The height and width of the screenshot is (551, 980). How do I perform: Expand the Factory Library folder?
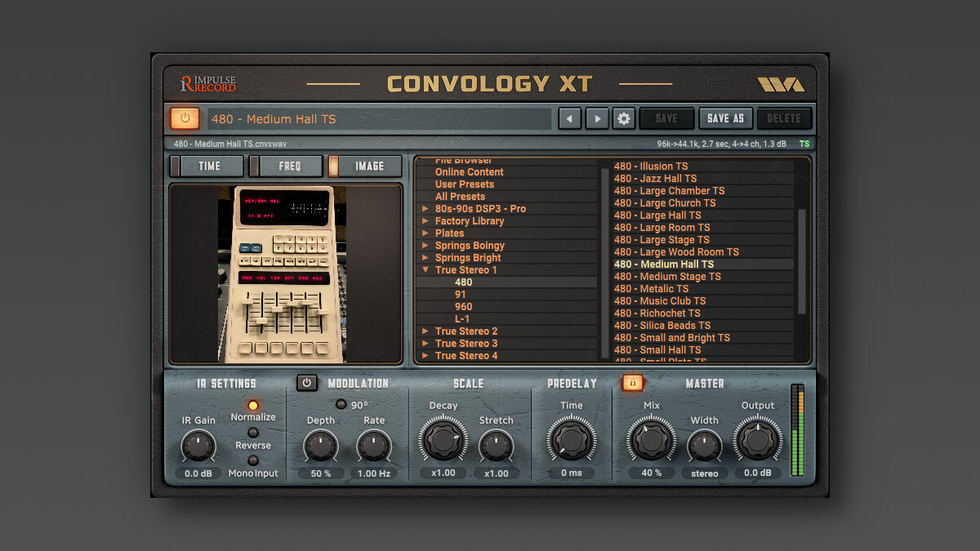click(x=425, y=221)
